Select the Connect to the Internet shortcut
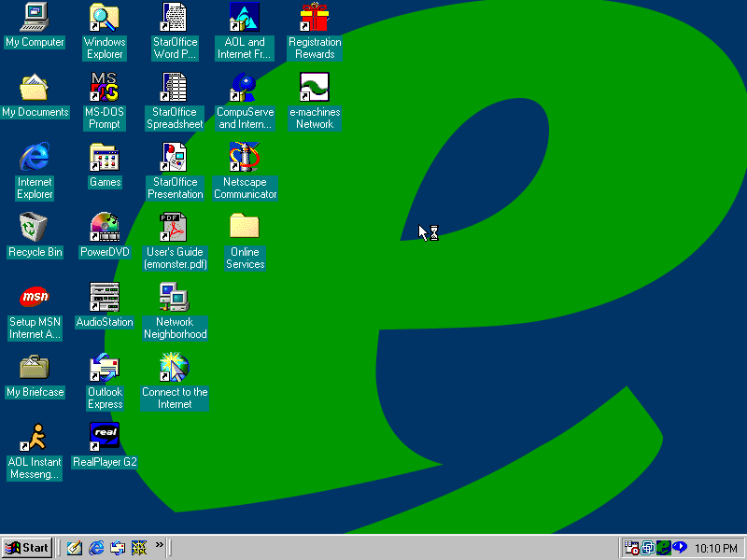Screen dimensions: 747x560 (175, 367)
